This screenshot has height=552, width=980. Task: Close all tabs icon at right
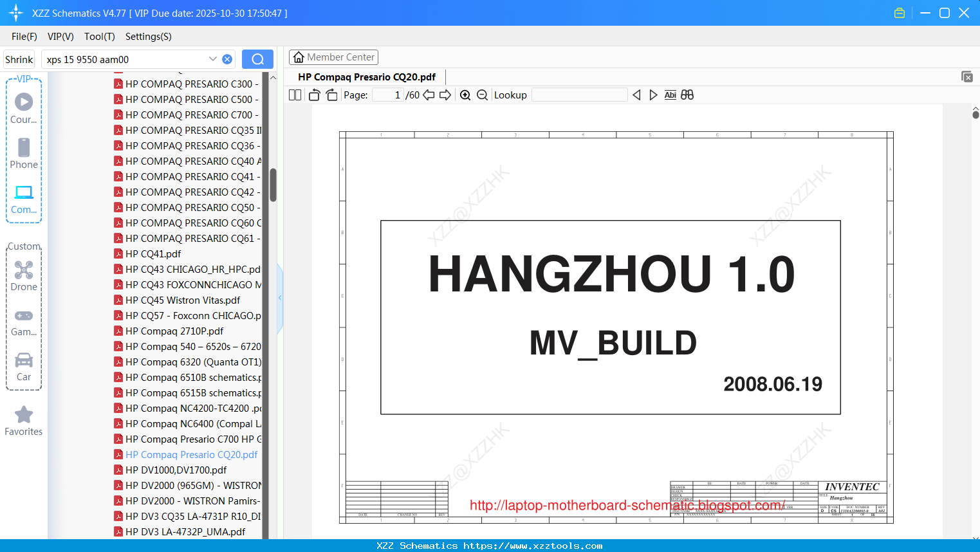tap(966, 77)
